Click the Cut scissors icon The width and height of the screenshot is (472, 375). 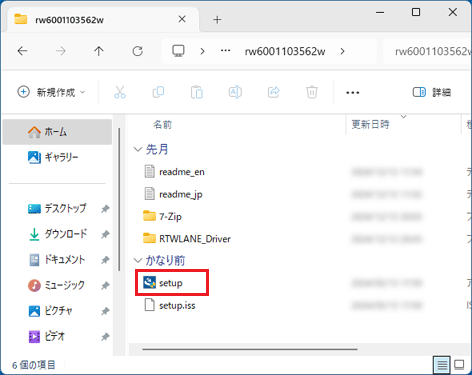coord(120,92)
